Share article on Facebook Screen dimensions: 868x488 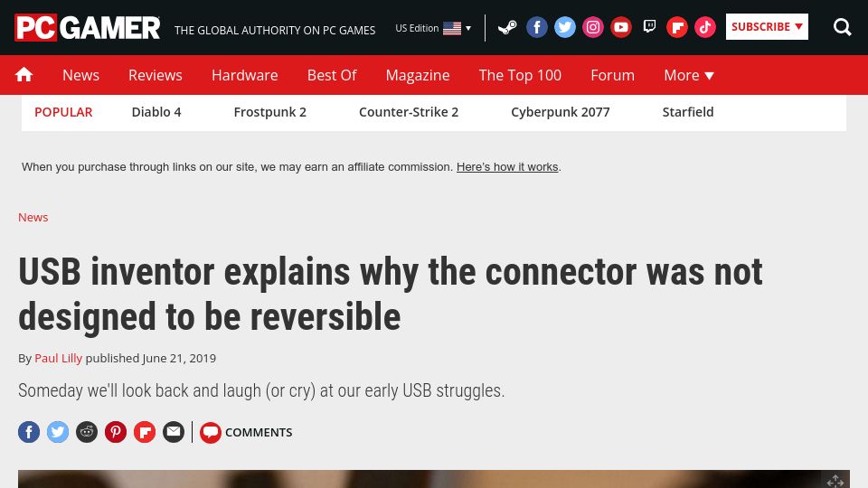coord(29,432)
